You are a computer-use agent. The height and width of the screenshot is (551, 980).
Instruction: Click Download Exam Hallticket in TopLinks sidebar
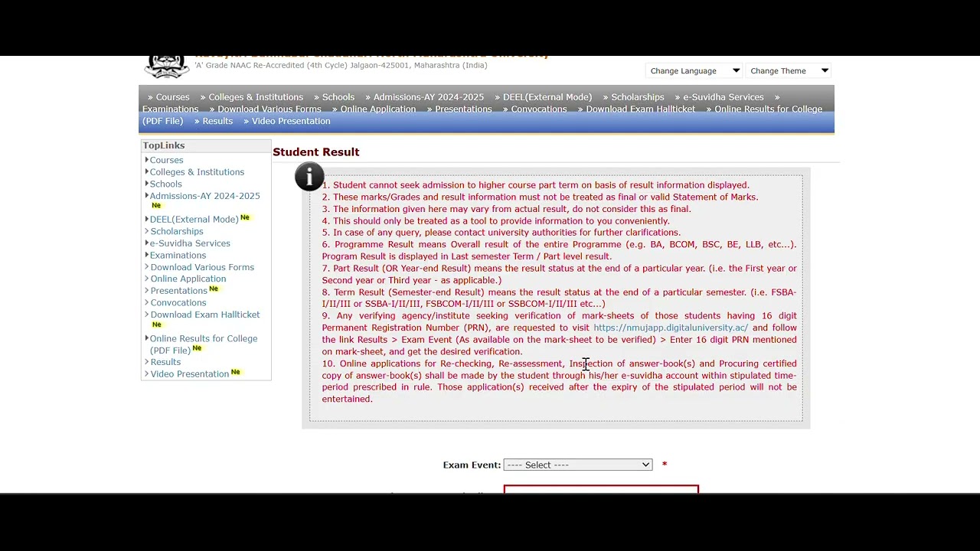point(205,315)
